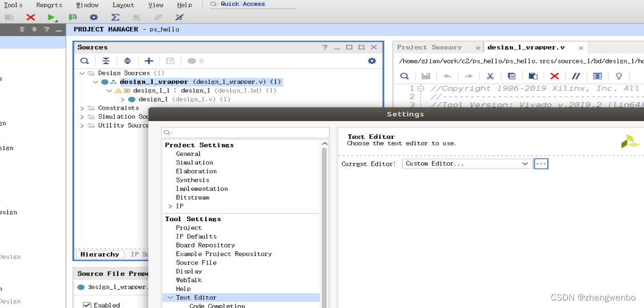Collapse design_1_i tree node
Viewport: 644px width, 308px height.
point(109,91)
